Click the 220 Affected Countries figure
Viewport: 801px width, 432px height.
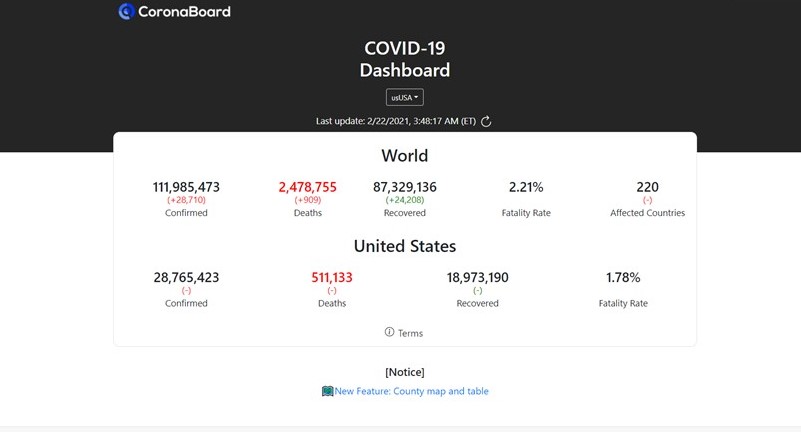point(647,187)
